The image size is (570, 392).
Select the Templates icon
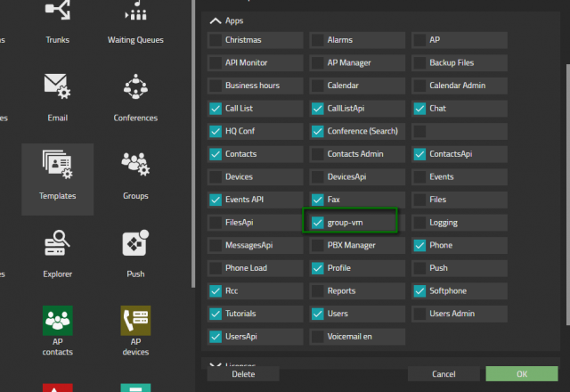[57, 179]
